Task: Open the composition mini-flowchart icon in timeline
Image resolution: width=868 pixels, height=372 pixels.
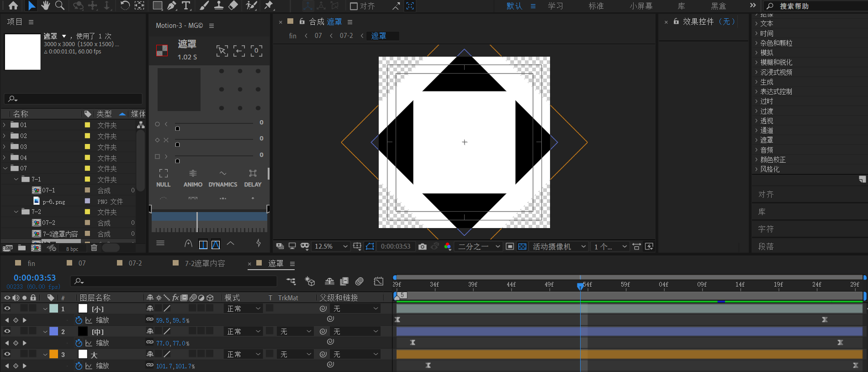Action: pyautogui.click(x=291, y=281)
